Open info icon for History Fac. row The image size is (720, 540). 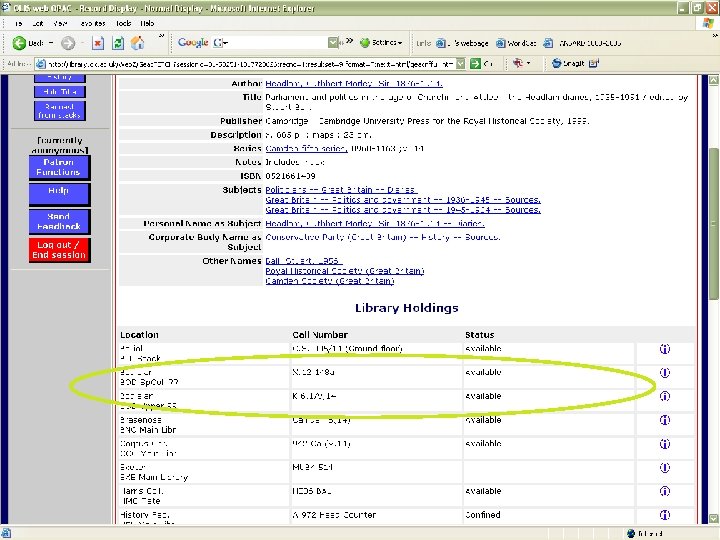coord(664,515)
